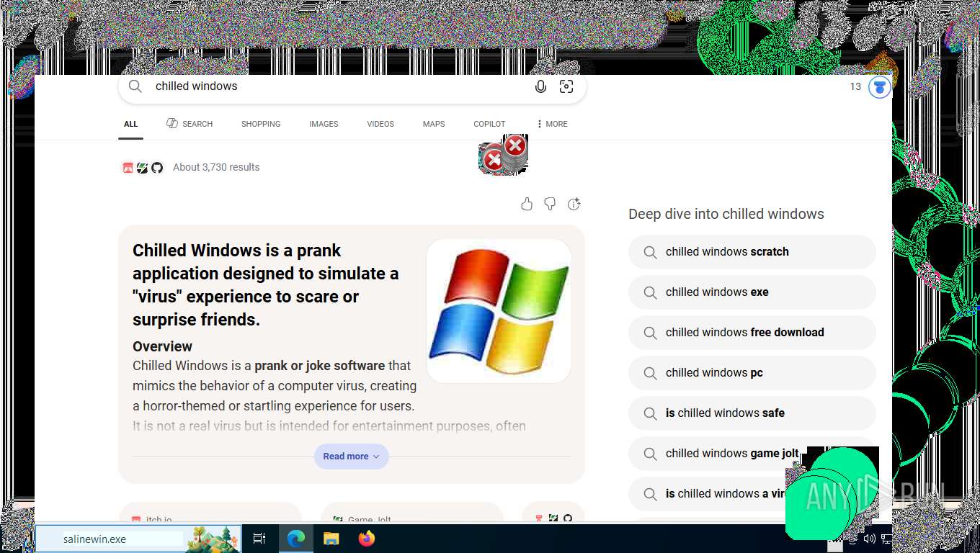Select suggestion 'chilled windows exe'
This screenshot has width=980, height=553.
[752, 292]
